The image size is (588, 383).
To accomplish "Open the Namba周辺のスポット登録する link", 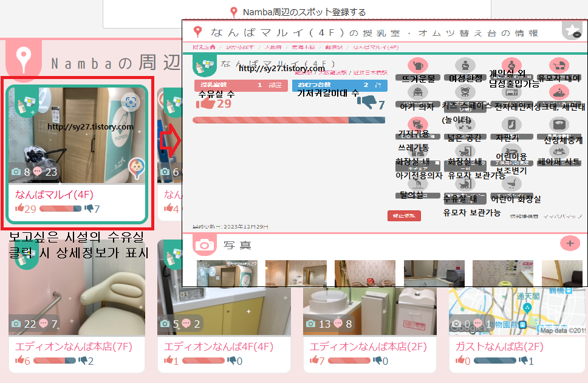I will pos(304,12).
